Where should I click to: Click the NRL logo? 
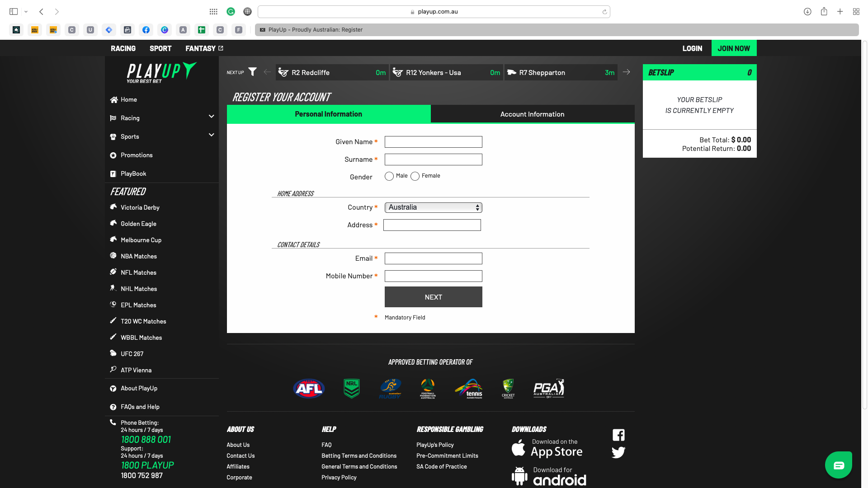click(351, 389)
